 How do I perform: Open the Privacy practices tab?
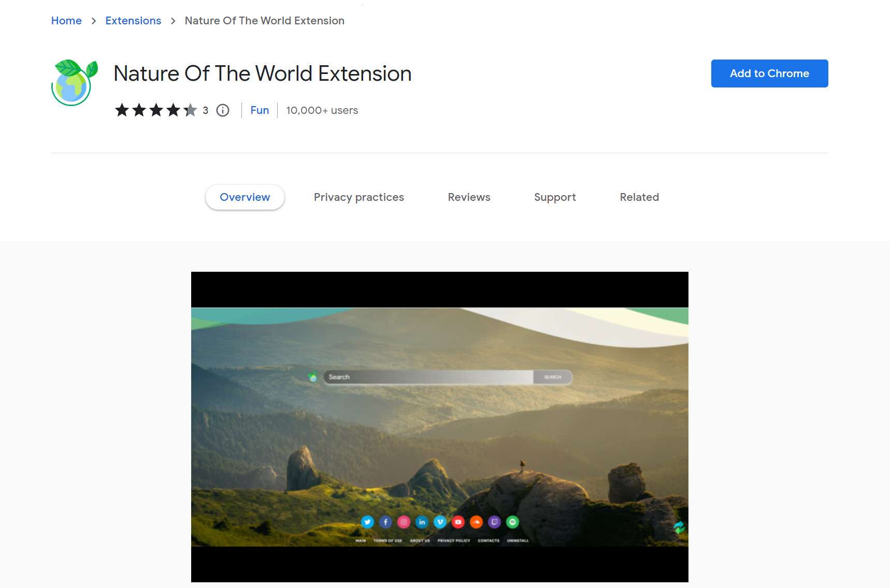[359, 197]
